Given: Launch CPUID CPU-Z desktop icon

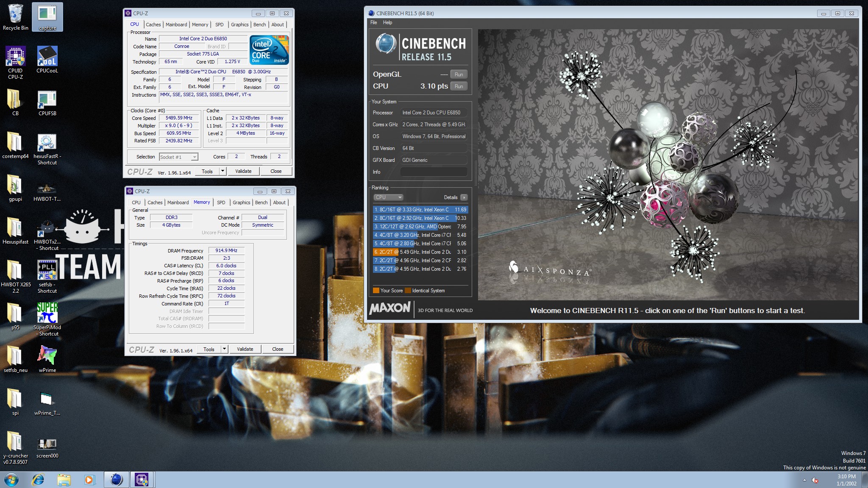Looking at the screenshot, I should coord(15,63).
